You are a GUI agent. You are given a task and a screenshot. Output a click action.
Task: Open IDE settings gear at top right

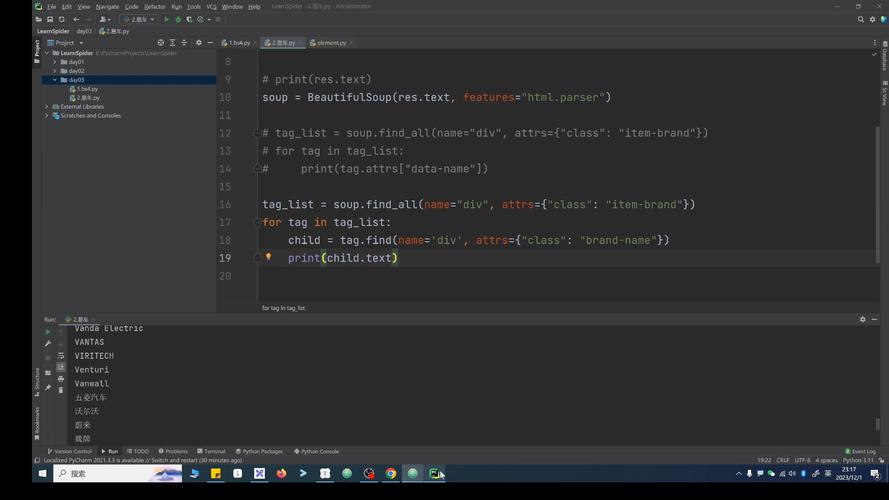873,19
